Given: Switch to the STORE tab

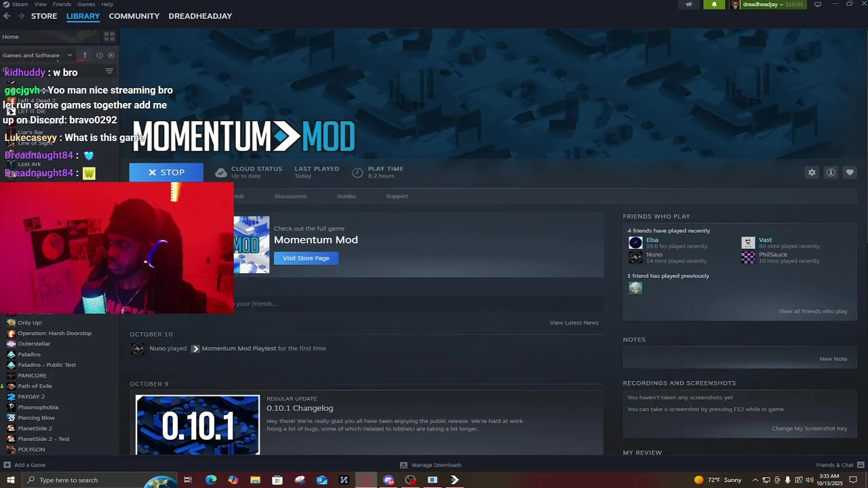Looking at the screenshot, I should click(x=44, y=16).
